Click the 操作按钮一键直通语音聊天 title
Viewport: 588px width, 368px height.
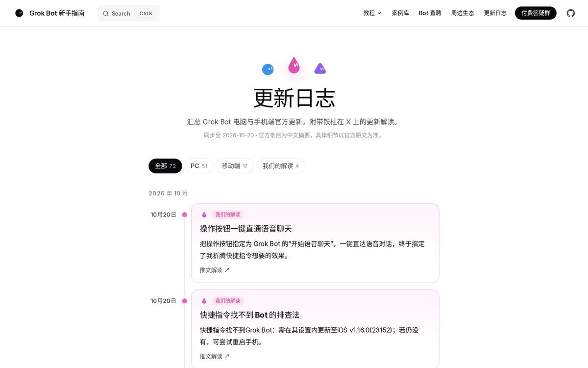pyautogui.click(x=246, y=229)
